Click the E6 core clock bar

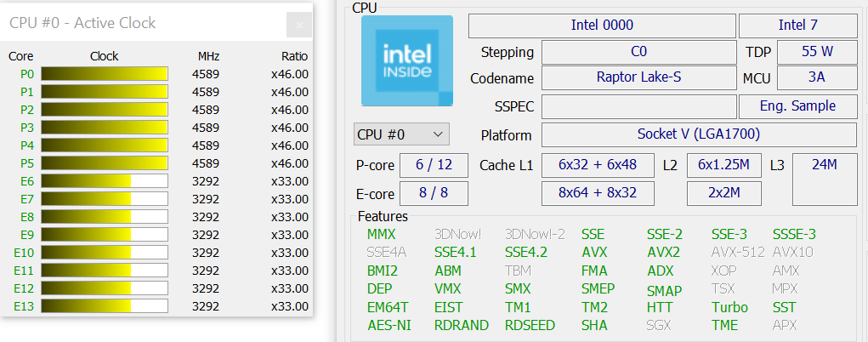(x=105, y=181)
